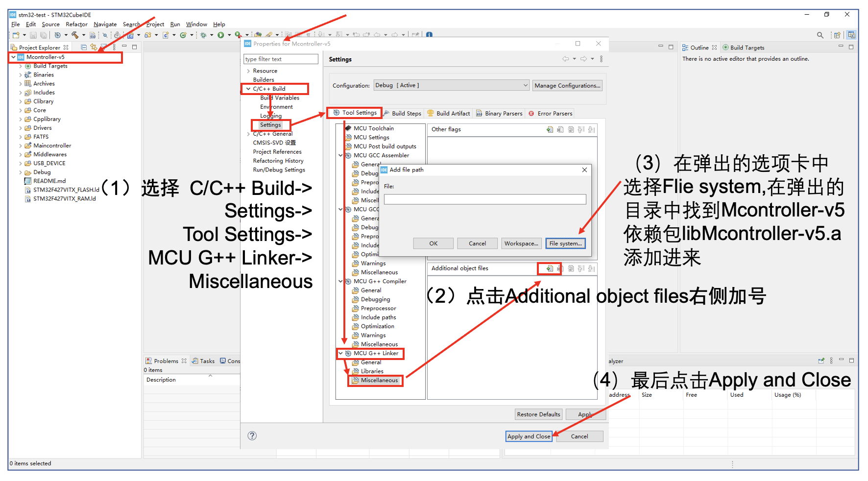Viewport: 868px width, 481px height.
Task: Click the Debug bug icon in the toolbar
Action: point(203,35)
